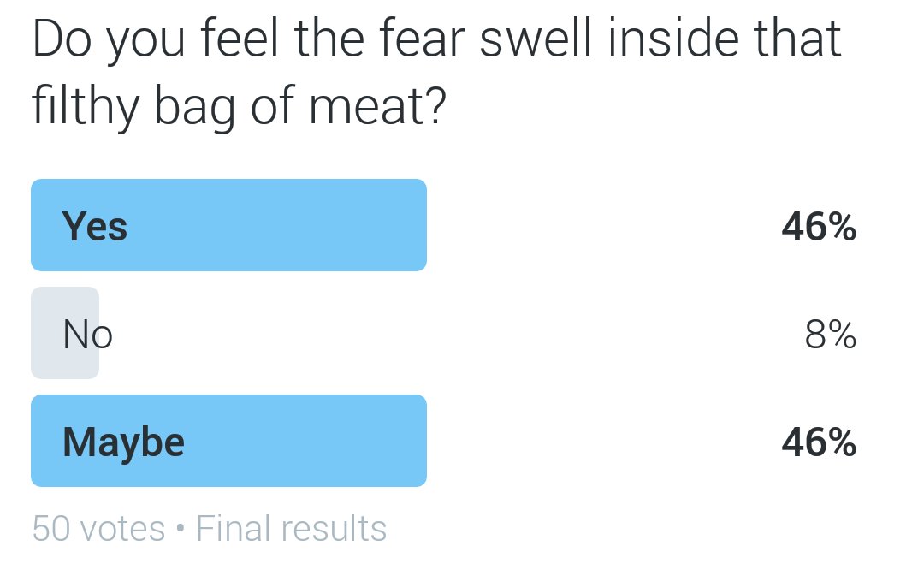Select the "Yes" poll option label
Screen dimensions: 924x570
point(94,226)
